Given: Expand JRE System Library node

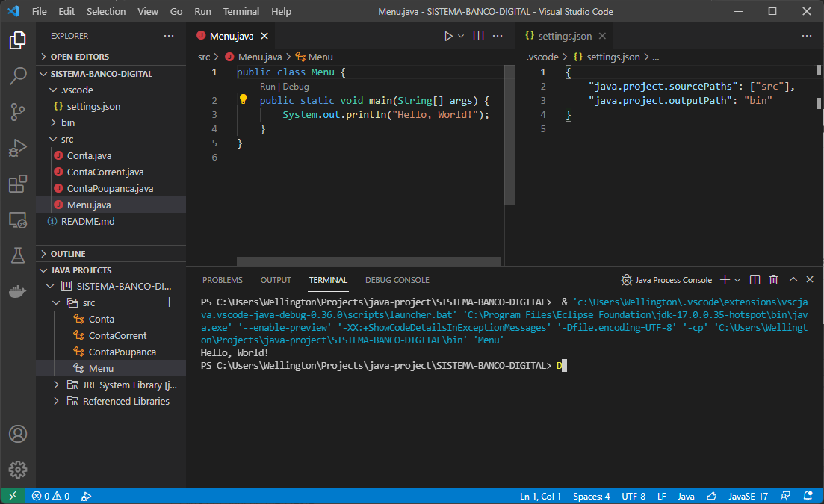Looking at the screenshot, I should pyautogui.click(x=56, y=385).
